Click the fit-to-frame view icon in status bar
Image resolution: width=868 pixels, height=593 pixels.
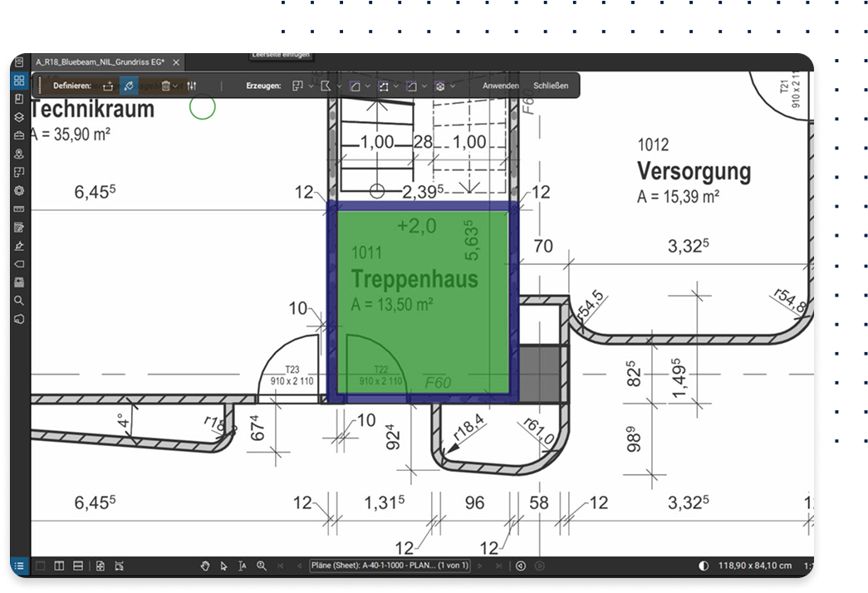click(x=119, y=566)
